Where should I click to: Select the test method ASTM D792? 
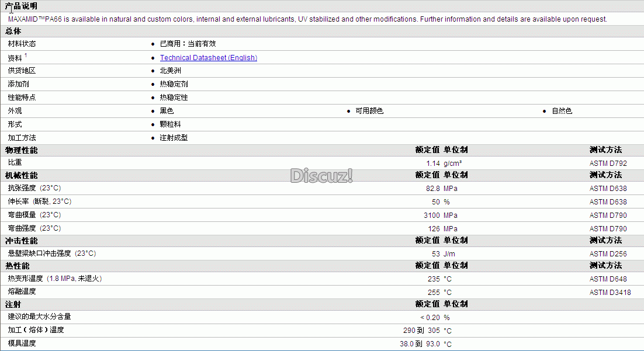[608, 164]
